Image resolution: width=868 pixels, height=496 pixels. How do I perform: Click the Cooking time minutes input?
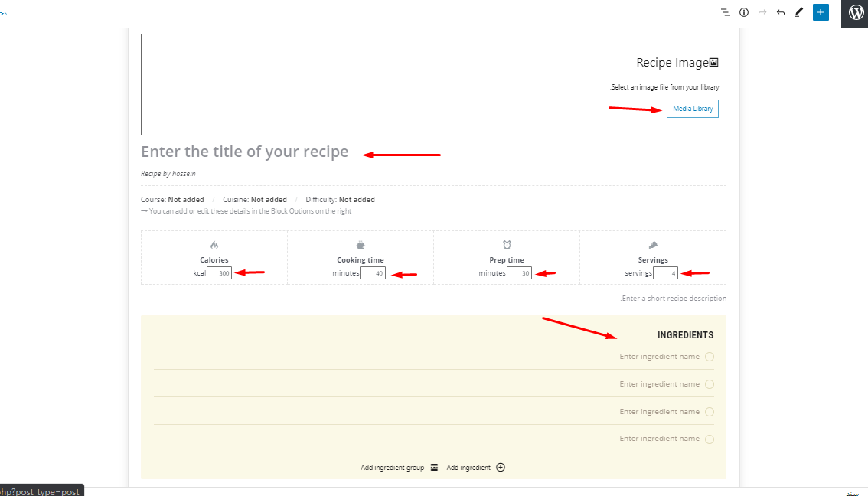373,273
